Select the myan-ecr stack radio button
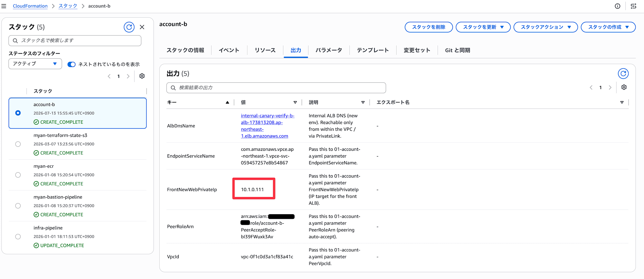The width and height of the screenshot is (644, 279). tap(18, 175)
